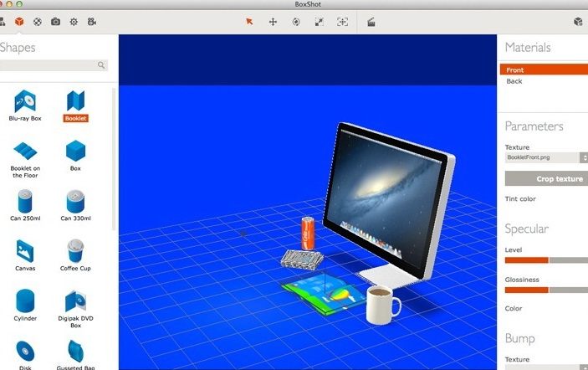
Task: Open the video camera animation icon
Action: (92, 22)
